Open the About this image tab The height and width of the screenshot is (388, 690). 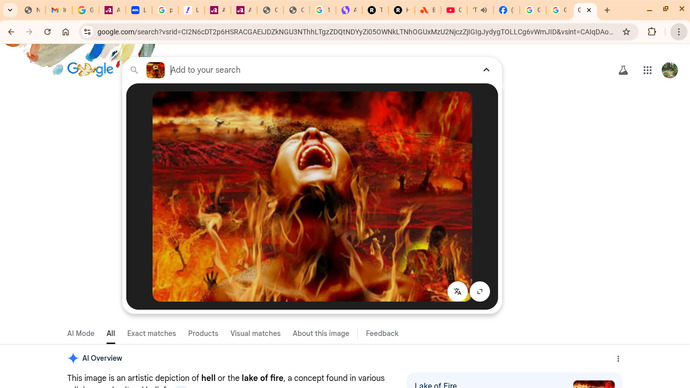[x=321, y=333]
